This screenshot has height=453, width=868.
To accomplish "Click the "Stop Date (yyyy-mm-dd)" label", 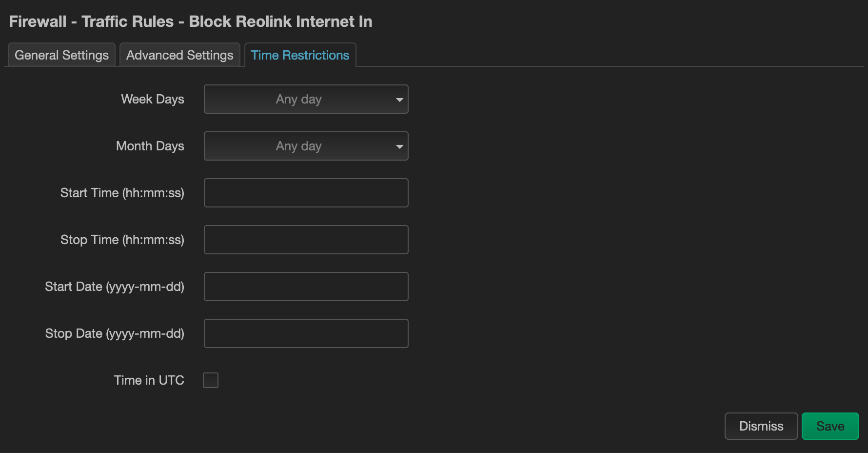I will tap(115, 333).
